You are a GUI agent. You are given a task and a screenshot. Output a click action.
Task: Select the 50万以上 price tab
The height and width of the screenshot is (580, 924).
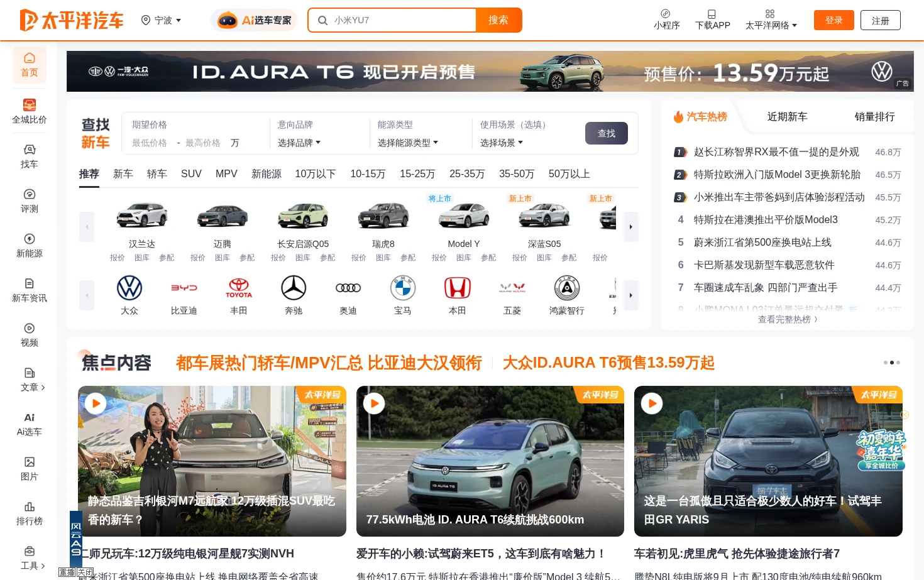click(569, 173)
